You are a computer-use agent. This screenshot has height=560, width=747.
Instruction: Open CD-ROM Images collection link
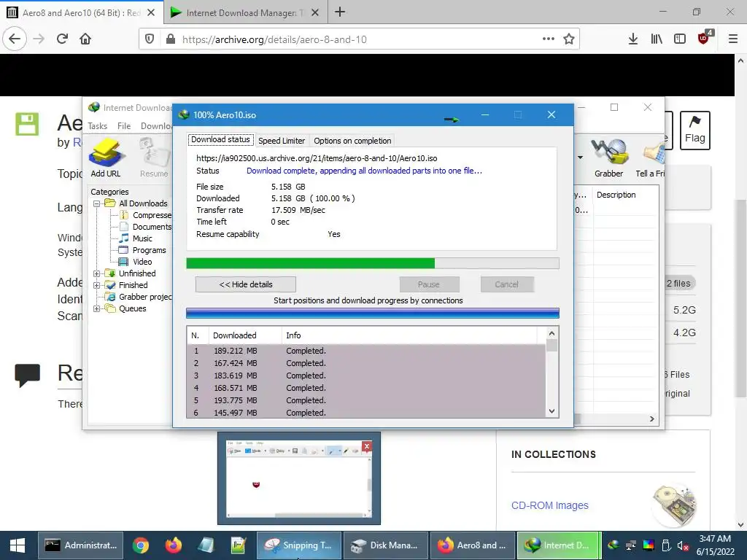(x=550, y=505)
